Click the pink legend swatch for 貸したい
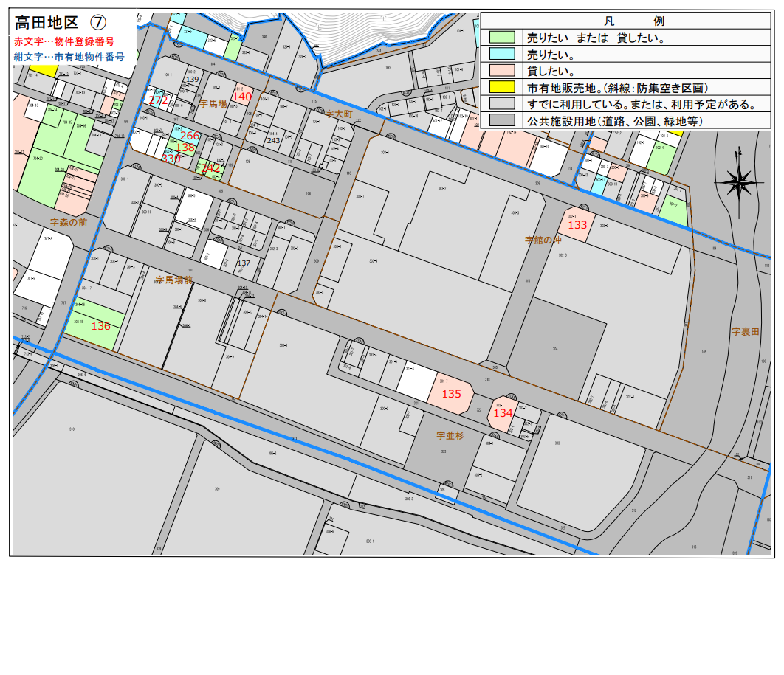 [x=502, y=71]
